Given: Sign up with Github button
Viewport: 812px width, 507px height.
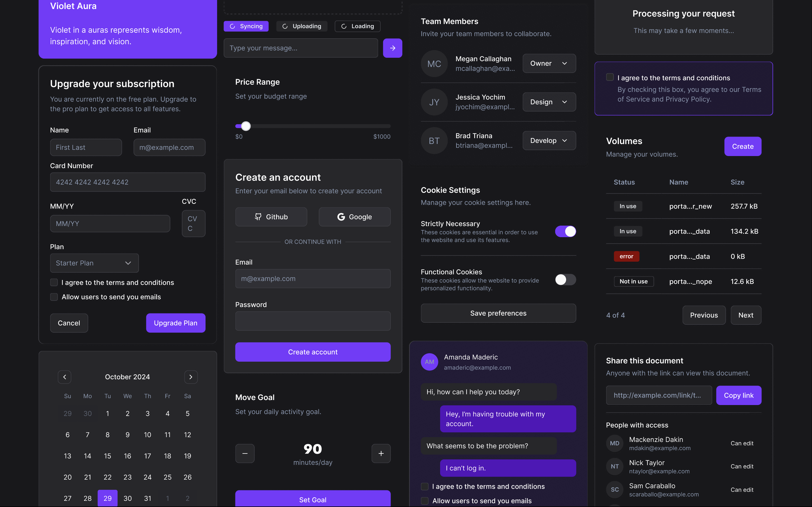Looking at the screenshot, I should tap(271, 217).
